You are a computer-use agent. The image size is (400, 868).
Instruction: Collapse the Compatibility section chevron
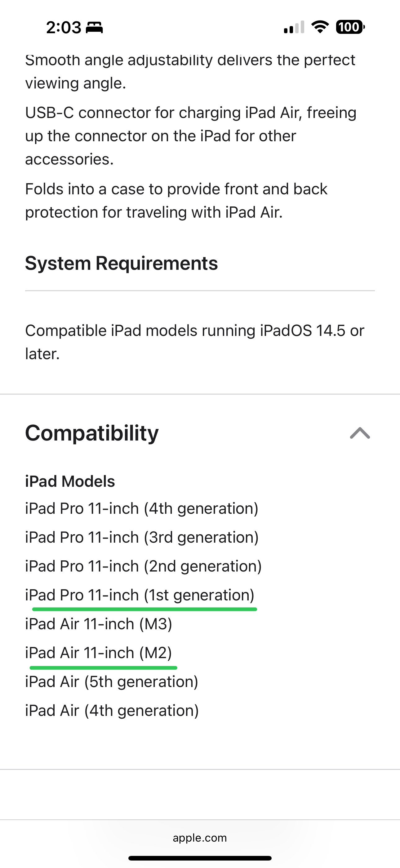click(360, 433)
